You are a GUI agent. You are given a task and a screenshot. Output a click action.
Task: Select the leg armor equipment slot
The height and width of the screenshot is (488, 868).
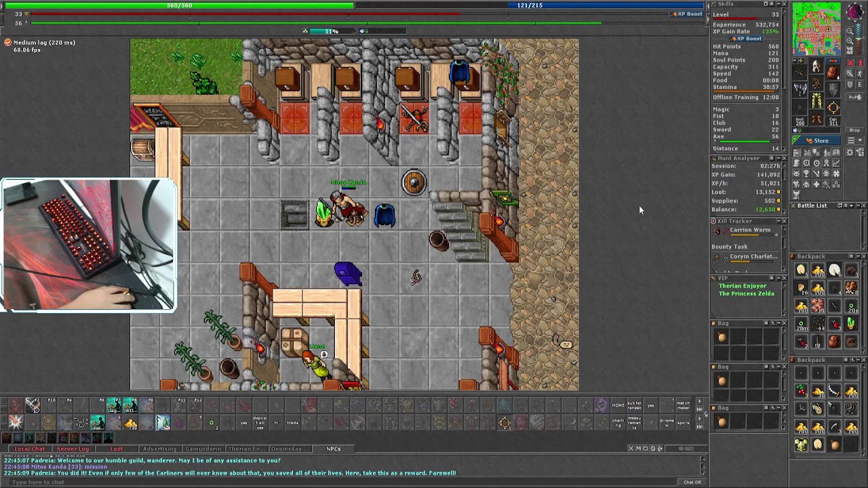coord(816,102)
